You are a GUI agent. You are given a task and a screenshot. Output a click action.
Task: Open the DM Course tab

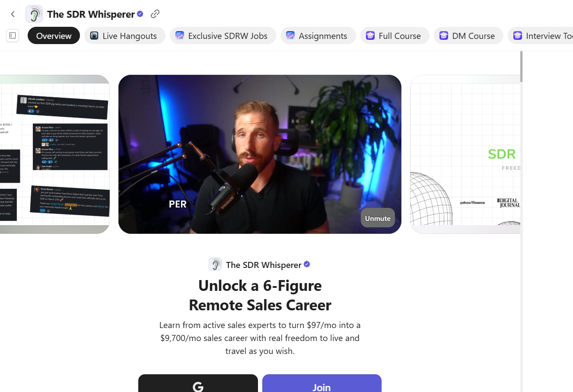[468, 35]
